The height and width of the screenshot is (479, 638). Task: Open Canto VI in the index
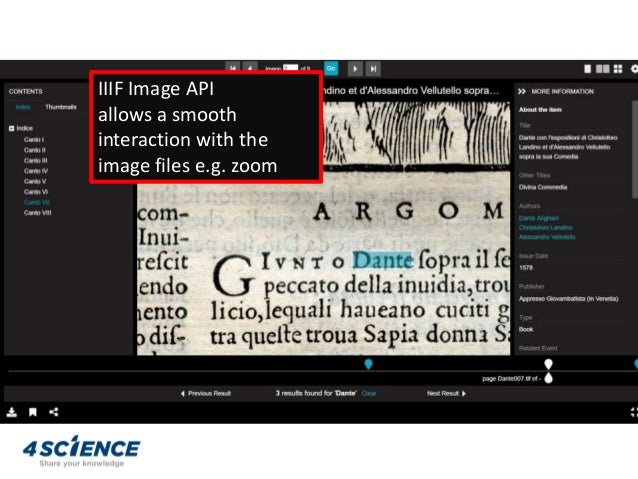(x=36, y=192)
